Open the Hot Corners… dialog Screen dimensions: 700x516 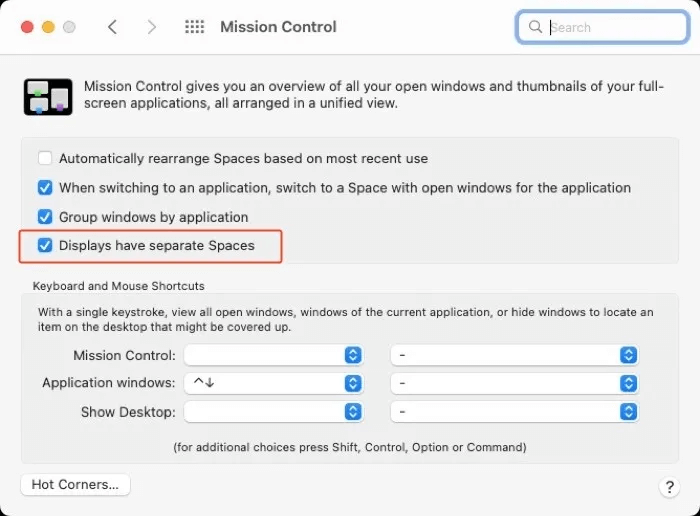point(75,485)
